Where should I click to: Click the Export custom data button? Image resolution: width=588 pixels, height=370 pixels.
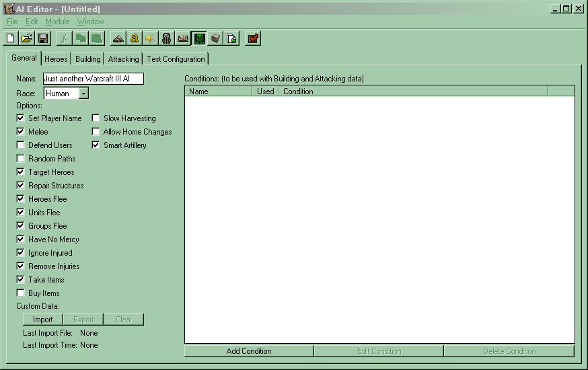(83, 320)
